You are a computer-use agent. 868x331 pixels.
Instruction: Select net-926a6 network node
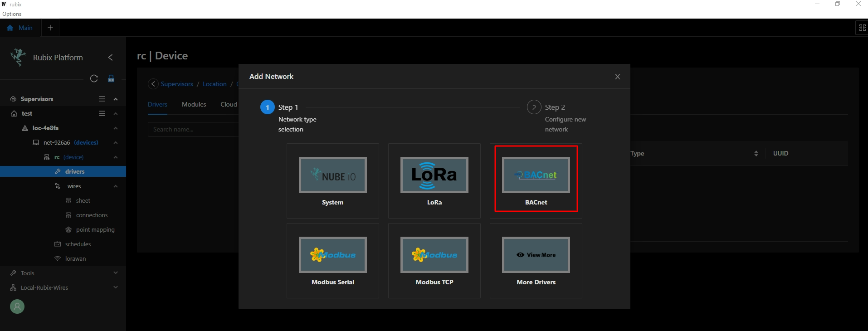[x=57, y=142]
